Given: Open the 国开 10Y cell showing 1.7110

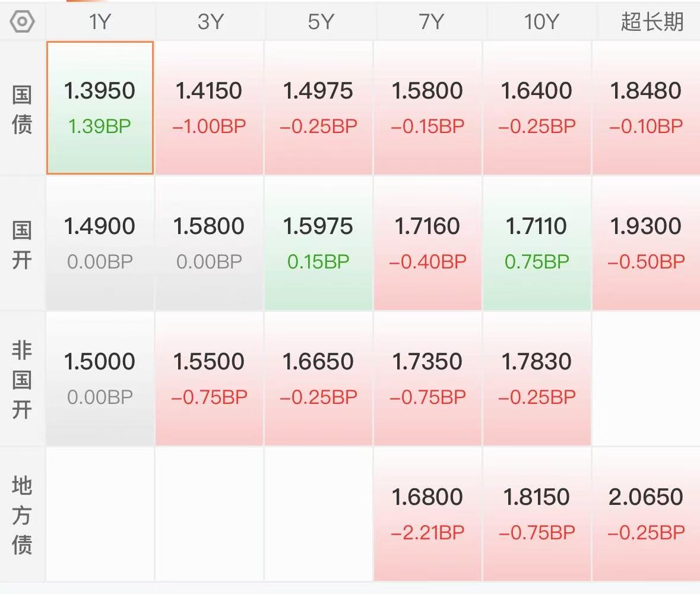Looking at the screenshot, I should [x=537, y=244].
